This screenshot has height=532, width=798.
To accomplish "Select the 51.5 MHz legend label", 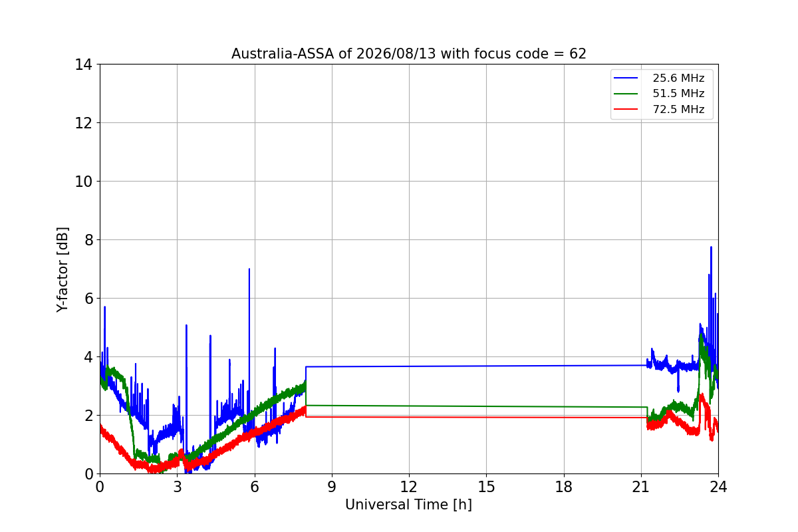I will [678, 94].
